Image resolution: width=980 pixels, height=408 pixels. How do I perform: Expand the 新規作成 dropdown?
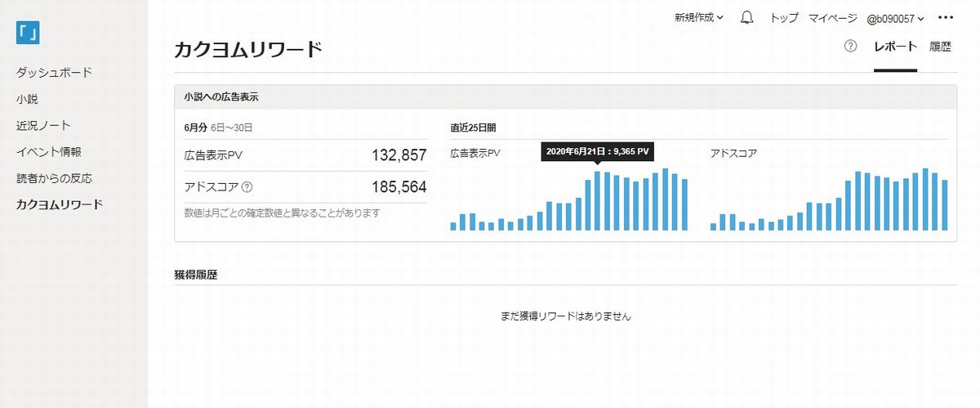[699, 17]
